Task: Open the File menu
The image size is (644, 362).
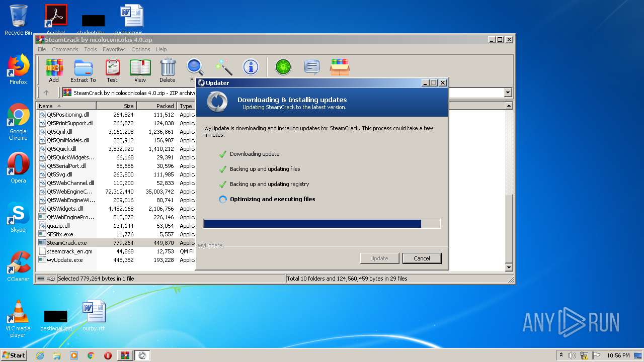Action: pyautogui.click(x=42, y=49)
